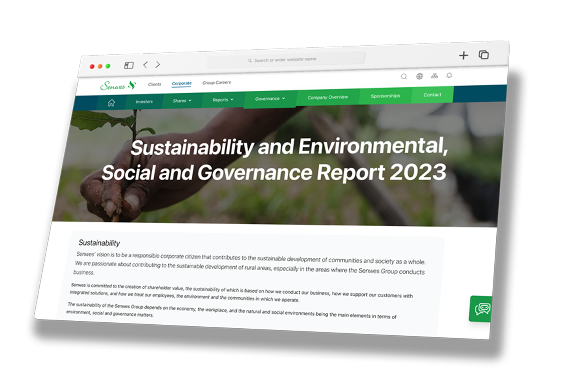The width and height of the screenshot is (588, 389).
Task: Open the Investors menu item
Action: 144,102
